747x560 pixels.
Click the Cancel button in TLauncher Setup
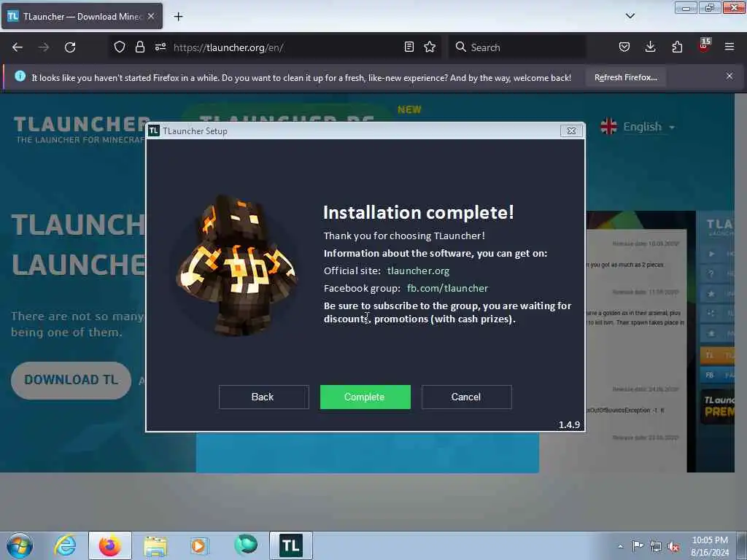pyautogui.click(x=466, y=397)
